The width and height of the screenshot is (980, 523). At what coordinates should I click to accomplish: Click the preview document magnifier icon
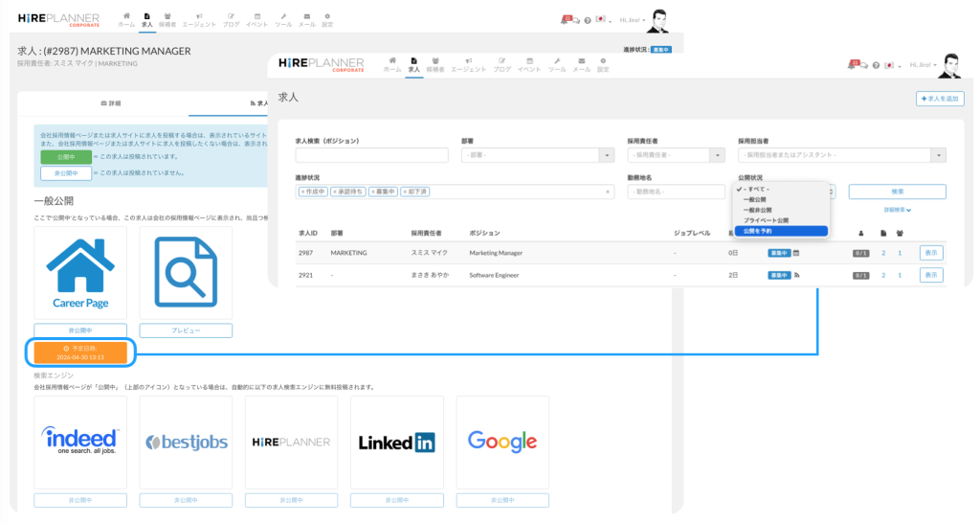tap(186, 265)
